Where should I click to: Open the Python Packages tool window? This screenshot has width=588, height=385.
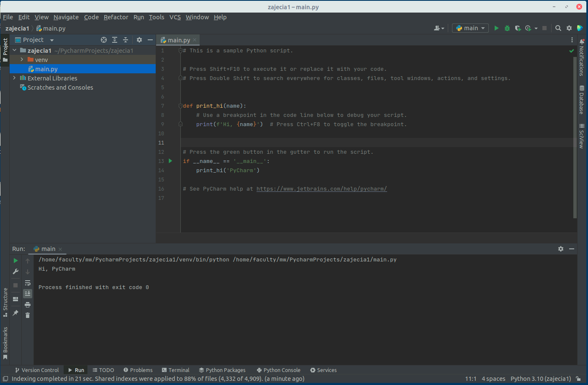coord(222,370)
